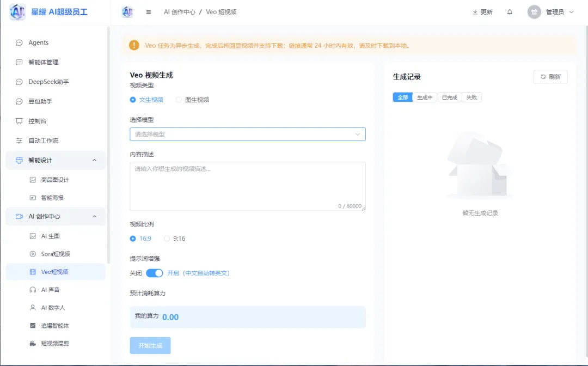
Task: Open the 选择模型 dropdown
Action: tap(248, 133)
